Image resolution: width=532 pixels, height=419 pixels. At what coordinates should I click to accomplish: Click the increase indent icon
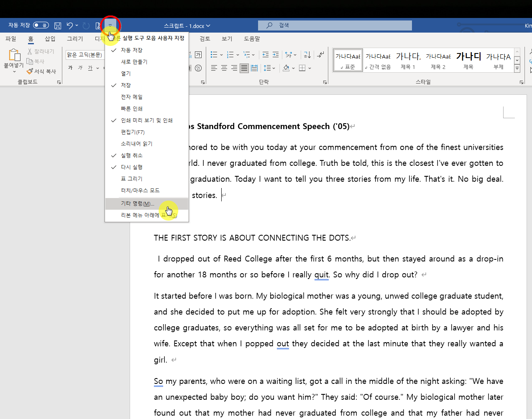click(x=276, y=55)
